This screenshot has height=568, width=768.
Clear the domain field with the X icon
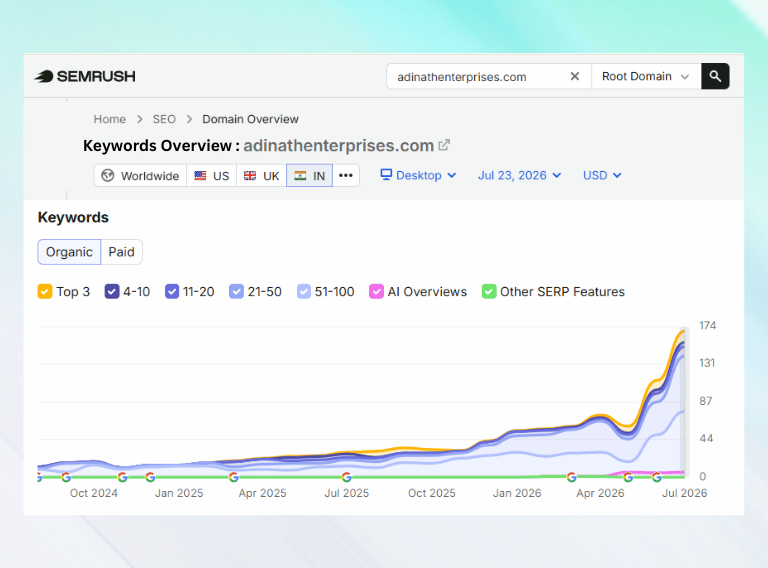point(575,76)
